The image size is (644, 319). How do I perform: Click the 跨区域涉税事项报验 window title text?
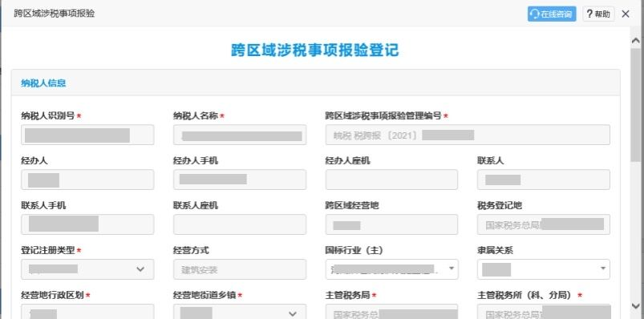coord(55,14)
